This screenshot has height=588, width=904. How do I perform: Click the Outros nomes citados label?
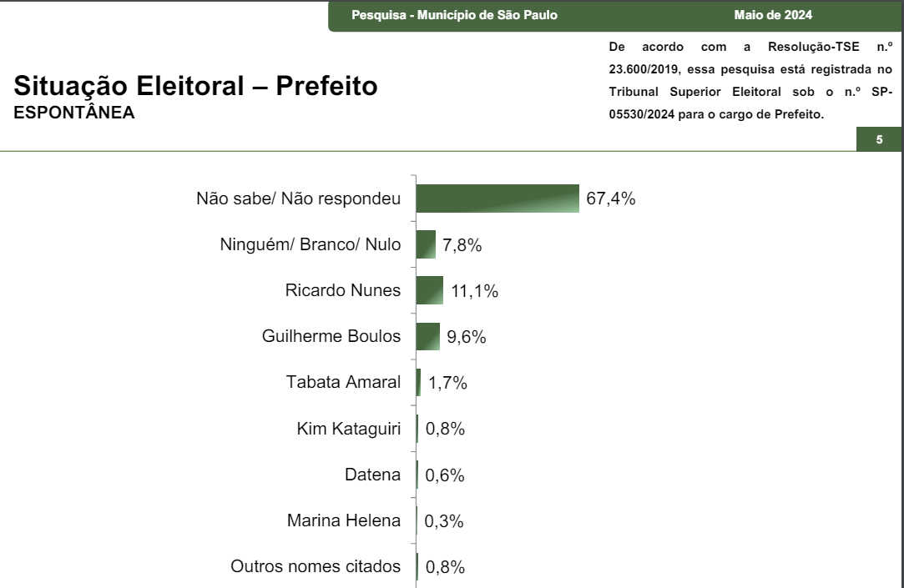[x=316, y=566]
